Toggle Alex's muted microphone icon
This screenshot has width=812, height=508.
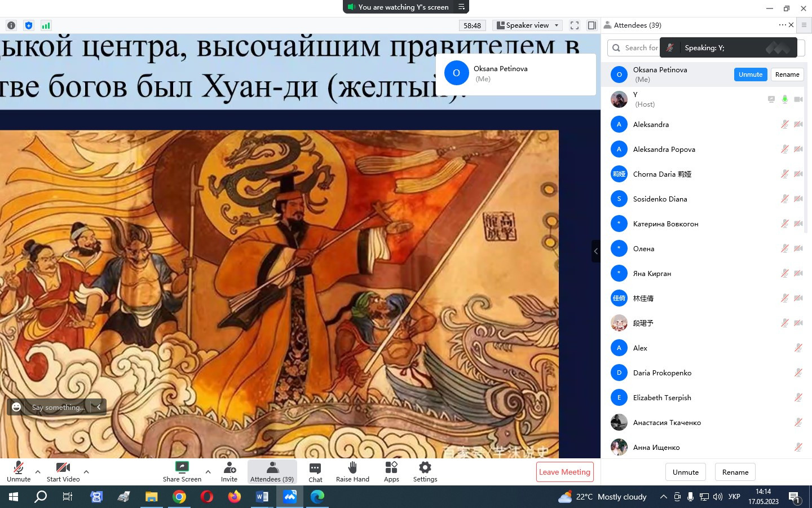(x=798, y=348)
